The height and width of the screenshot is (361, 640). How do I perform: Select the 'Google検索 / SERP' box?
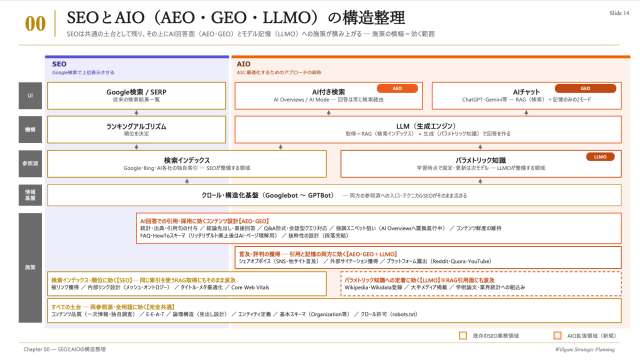pos(136,96)
